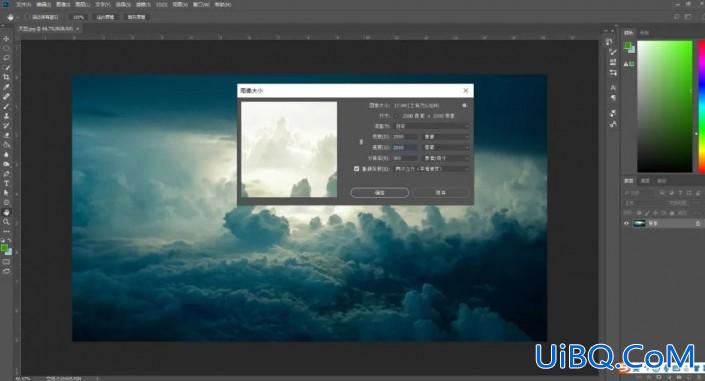The width and height of the screenshot is (705, 381).
Task: Toggle the Resample checkbox in Image Size dialog
Action: click(357, 169)
